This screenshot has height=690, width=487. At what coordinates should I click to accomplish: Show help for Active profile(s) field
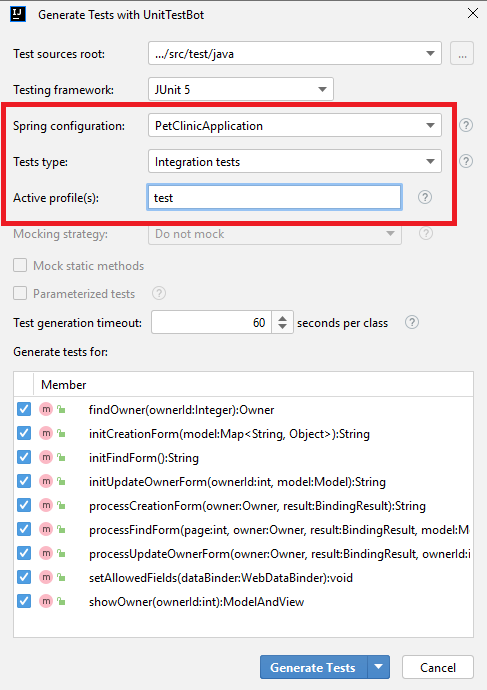click(425, 197)
